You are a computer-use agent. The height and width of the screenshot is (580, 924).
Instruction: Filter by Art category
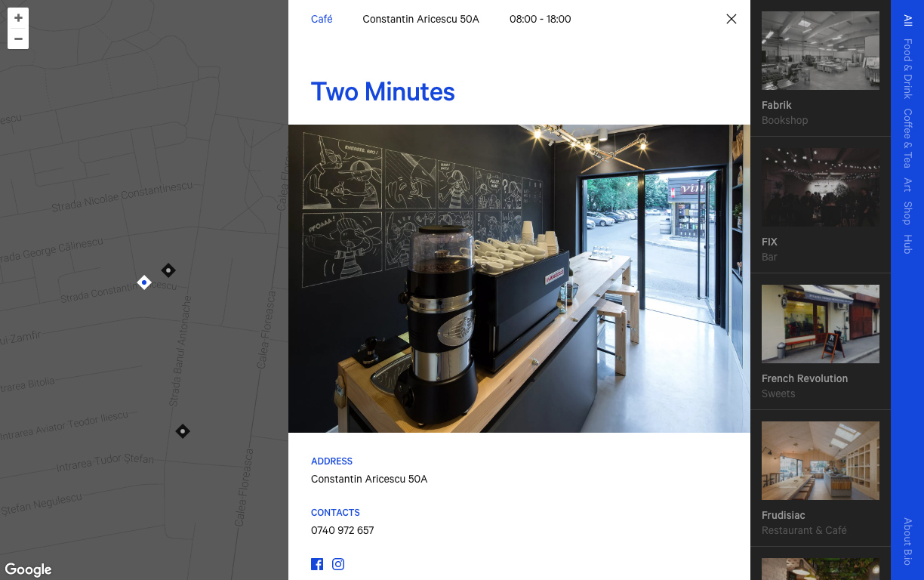(907, 184)
